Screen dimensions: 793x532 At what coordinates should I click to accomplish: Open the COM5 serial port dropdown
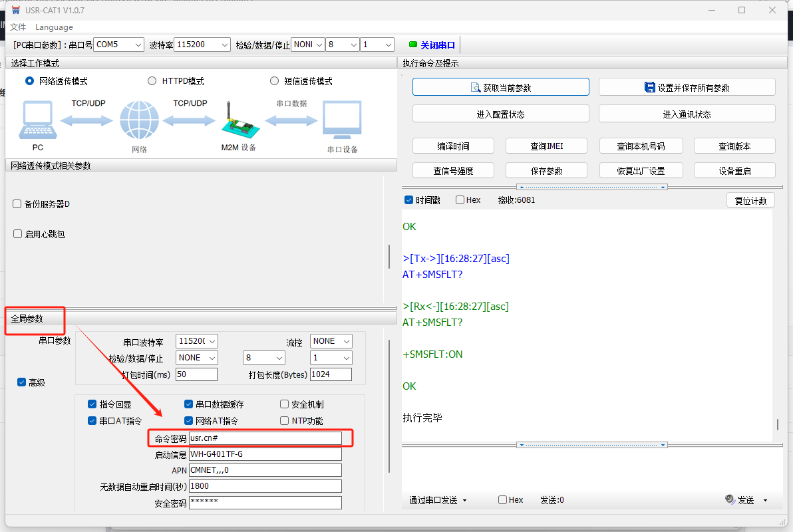point(119,45)
